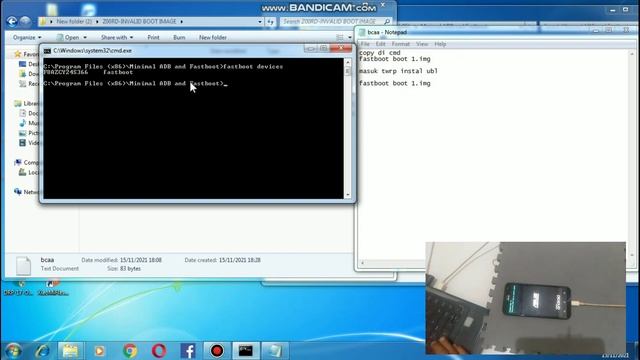640x360 pixels.
Task: Launch Internet Explorer from the taskbar
Action: click(x=42, y=351)
